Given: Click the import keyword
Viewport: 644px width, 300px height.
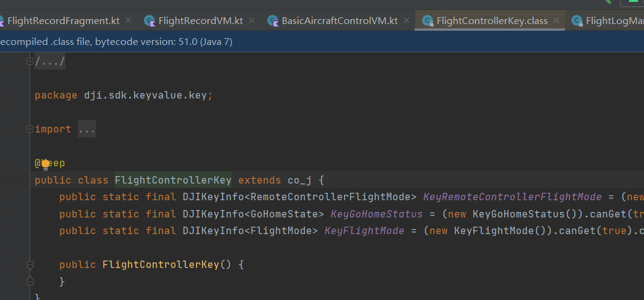Looking at the screenshot, I should [x=53, y=129].
